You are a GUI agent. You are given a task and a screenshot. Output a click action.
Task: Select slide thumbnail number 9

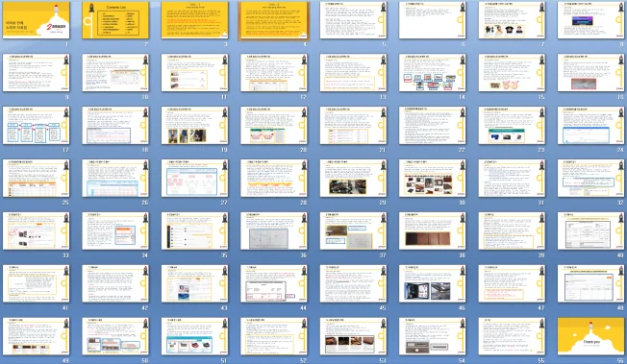coord(36,73)
